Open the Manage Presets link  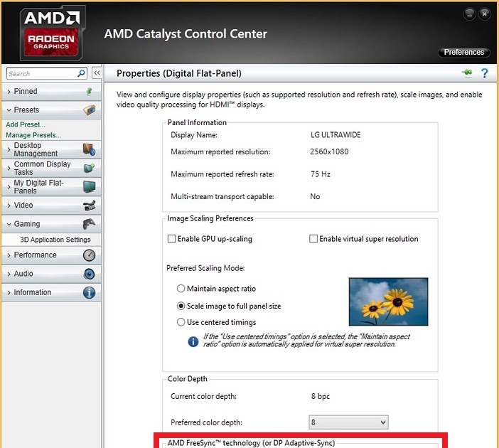click(x=33, y=135)
